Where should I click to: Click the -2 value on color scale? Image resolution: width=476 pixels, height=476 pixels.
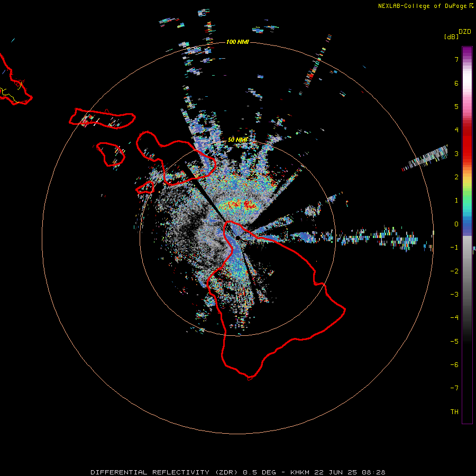pos(454,271)
